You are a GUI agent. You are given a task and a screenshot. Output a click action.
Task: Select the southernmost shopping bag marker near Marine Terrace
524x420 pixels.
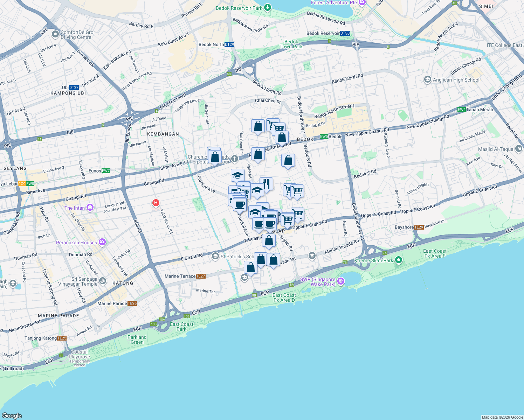pos(251,268)
